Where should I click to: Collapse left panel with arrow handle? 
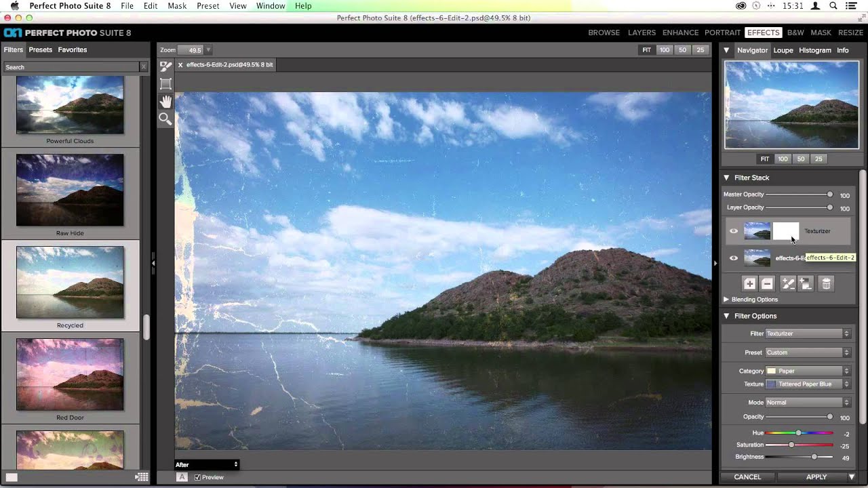coord(153,263)
